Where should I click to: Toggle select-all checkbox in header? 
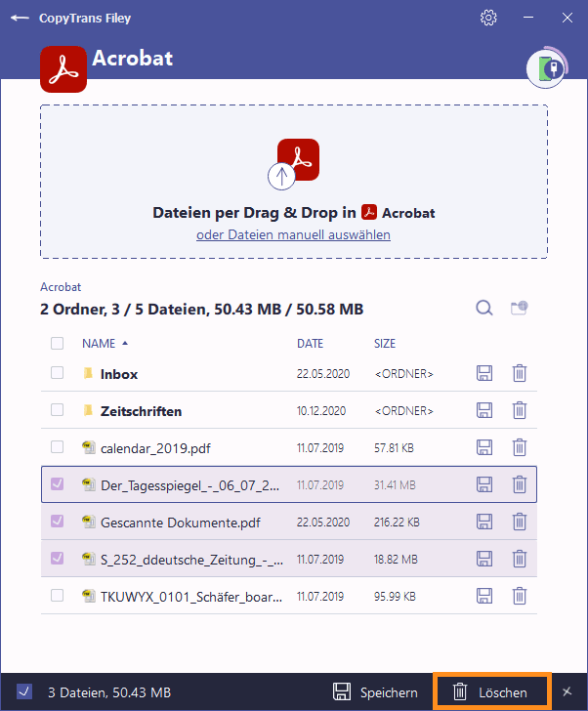pos(57,343)
